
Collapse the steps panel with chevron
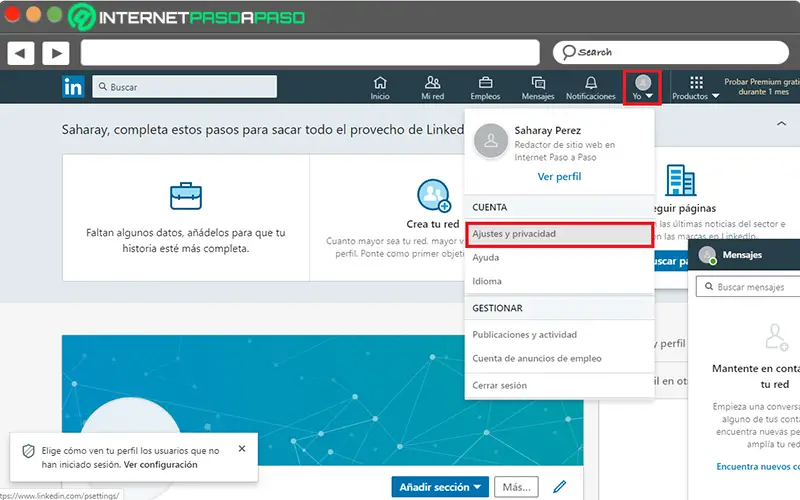point(781,123)
